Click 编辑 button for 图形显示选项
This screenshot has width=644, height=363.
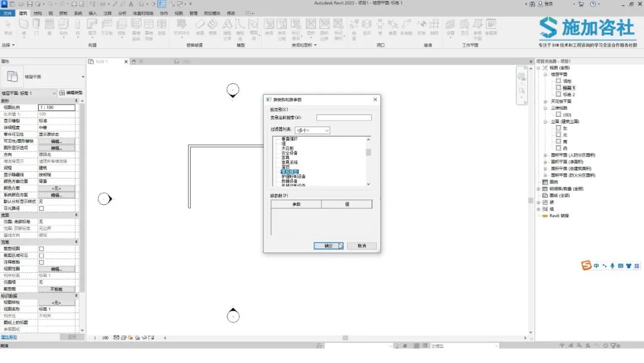coord(57,147)
